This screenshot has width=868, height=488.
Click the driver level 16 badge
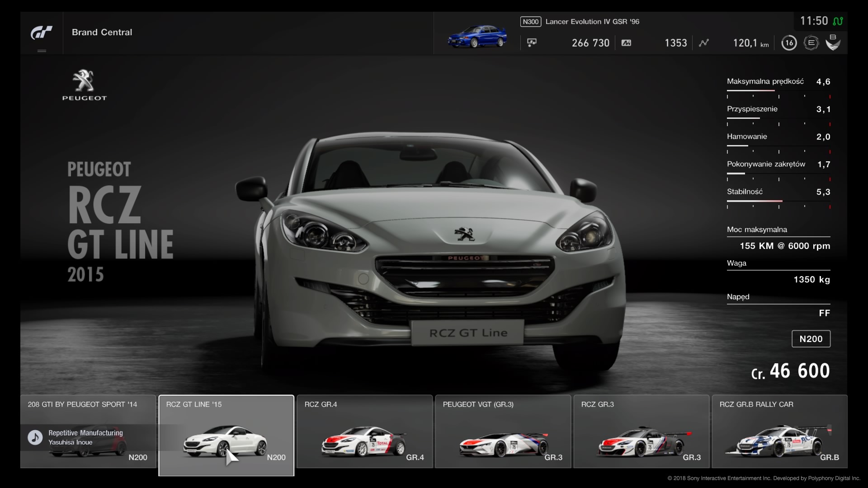click(x=789, y=43)
